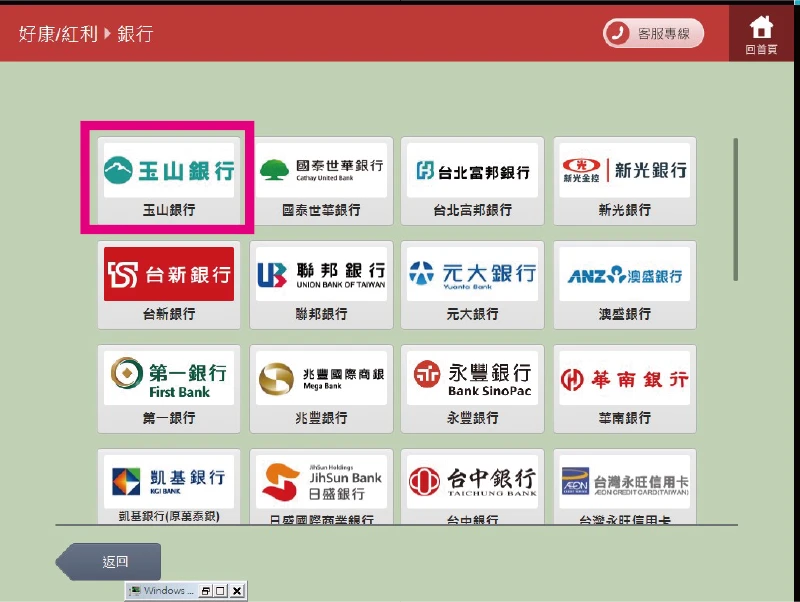The height and width of the screenshot is (602, 800).
Task: Pick the red 台新銀行 logo
Action: click(169, 274)
